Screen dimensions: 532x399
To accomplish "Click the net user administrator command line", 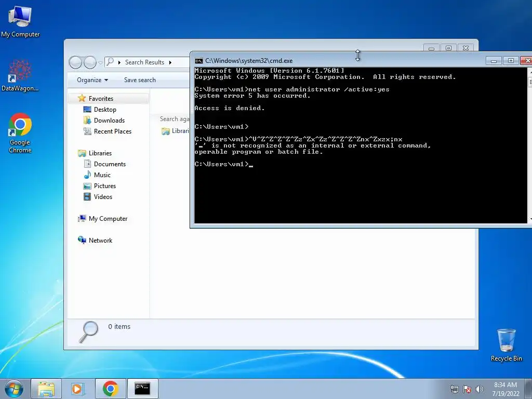I will click(x=292, y=89).
